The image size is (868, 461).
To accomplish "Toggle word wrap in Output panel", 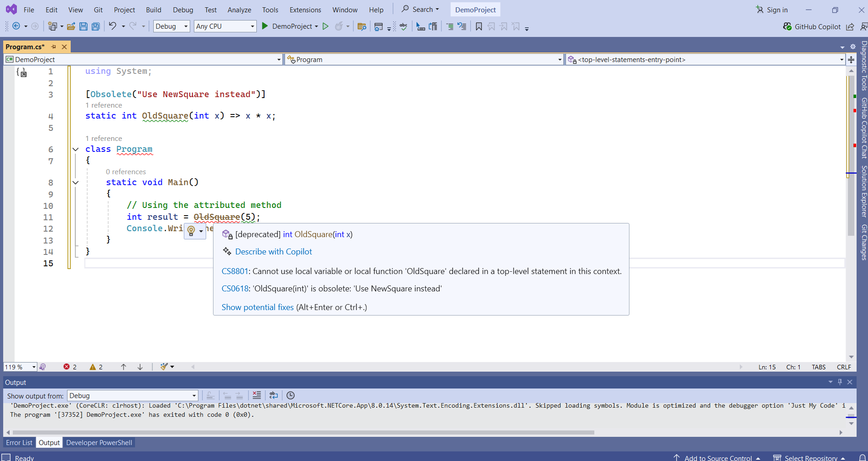I will pos(274,395).
